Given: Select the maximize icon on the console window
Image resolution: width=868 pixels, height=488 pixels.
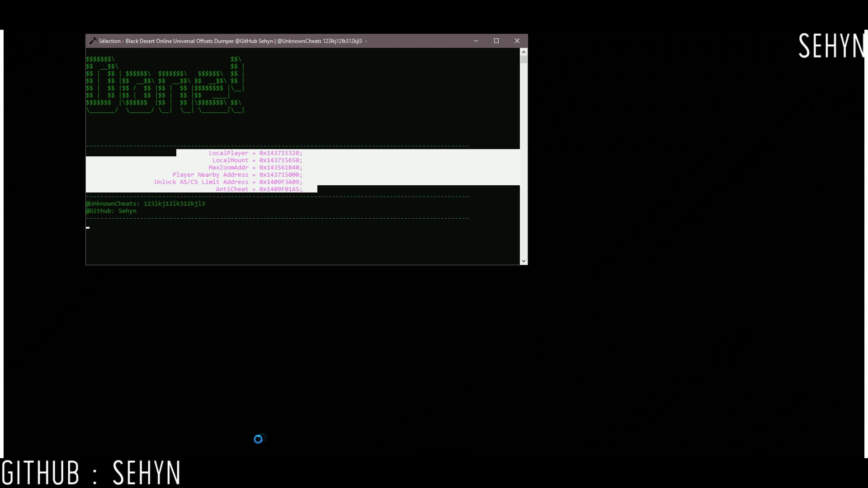Looking at the screenshot, I should click(x=496, y=41).
